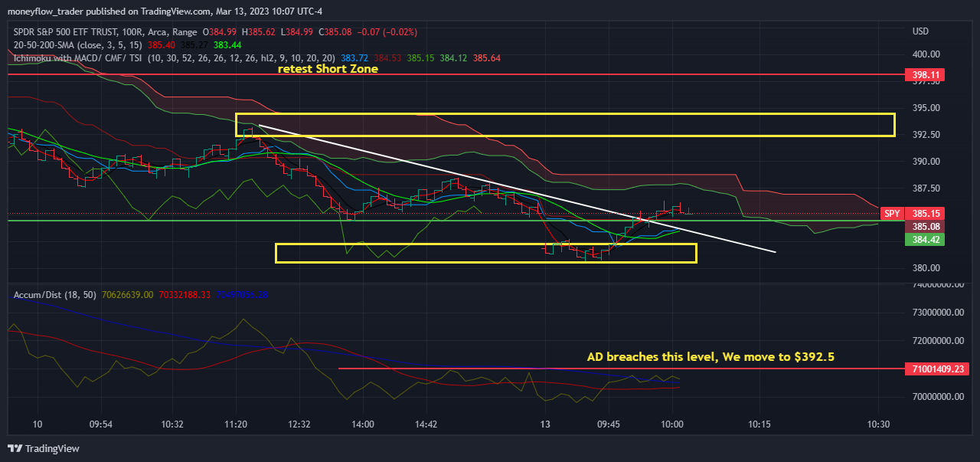This screenshot has width=980, height=462.
Task: Click the 10:30 time axis label
Action: click(x=879, y=424)
